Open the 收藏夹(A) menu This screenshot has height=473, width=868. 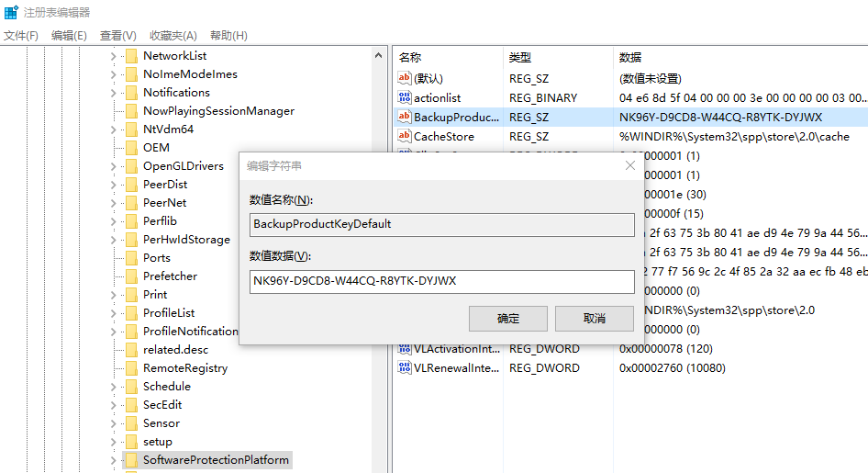tap(173, 36)
